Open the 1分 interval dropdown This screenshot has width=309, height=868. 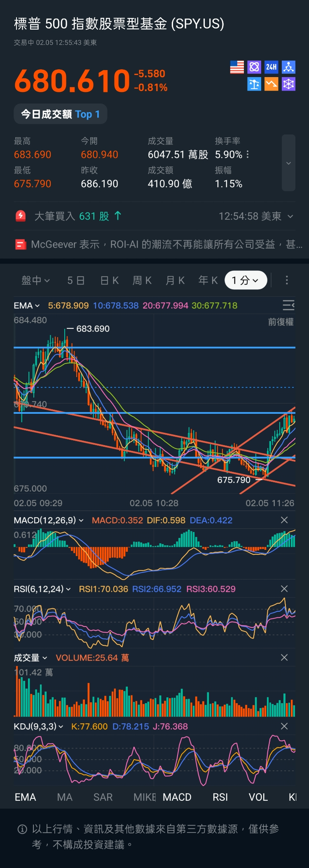[246, 280]
